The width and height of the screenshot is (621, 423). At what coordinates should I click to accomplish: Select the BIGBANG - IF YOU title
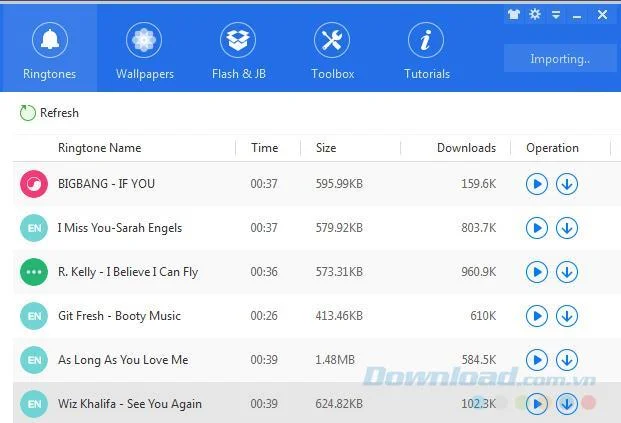coord(106,184)
